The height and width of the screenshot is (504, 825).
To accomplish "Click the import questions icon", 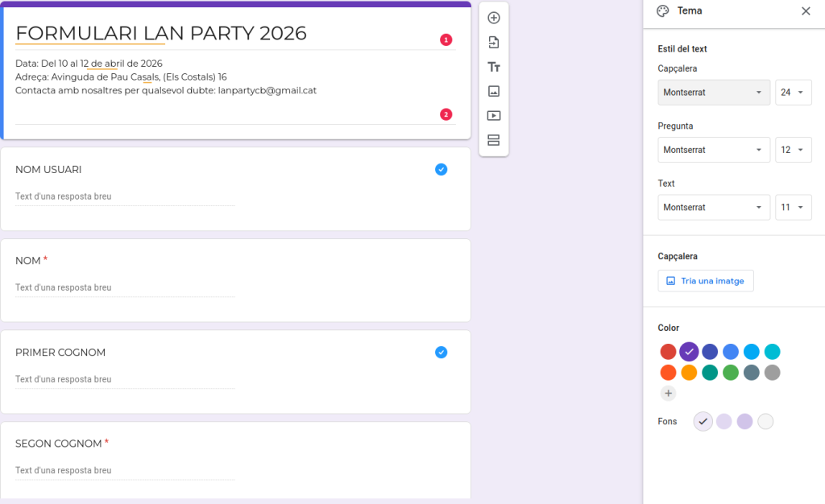I will pyautogui.click(x=494, y=42).
